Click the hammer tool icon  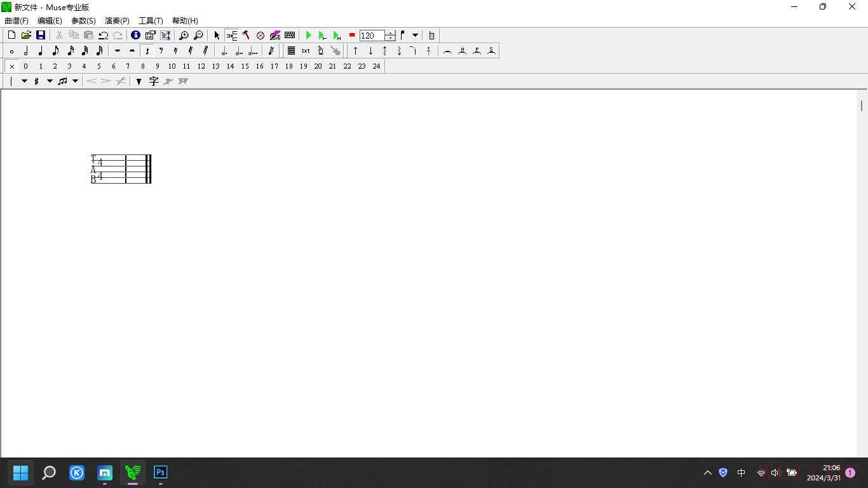pyautogui.click(x=246, y=36)
